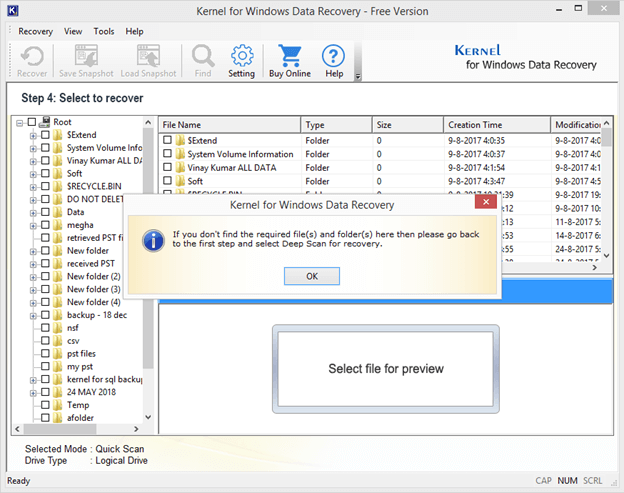Click the $Extend folder icon in file list

(180, 140)
